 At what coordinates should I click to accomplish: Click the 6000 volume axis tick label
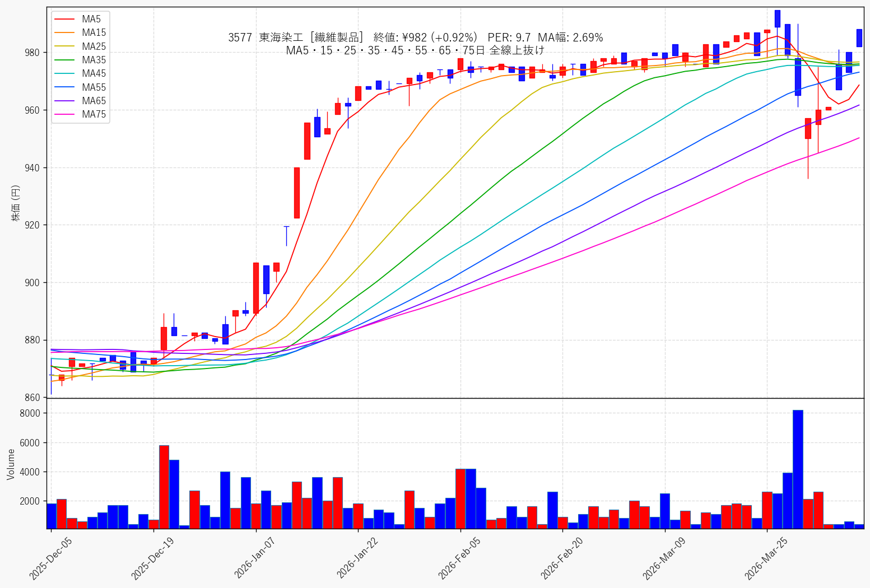tap(30, 443)
